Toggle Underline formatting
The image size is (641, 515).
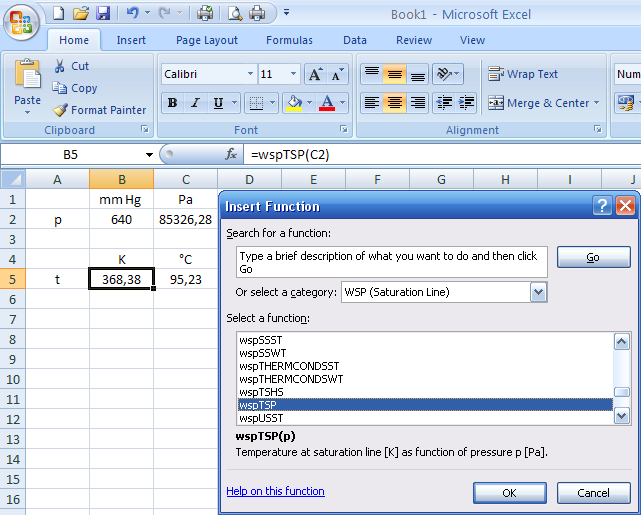click(218, 103)
